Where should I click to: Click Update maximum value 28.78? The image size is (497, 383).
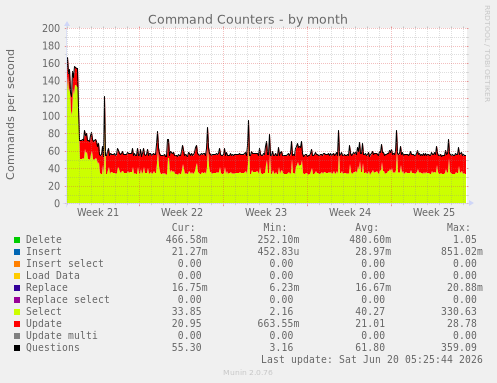[x=462, y=323]
